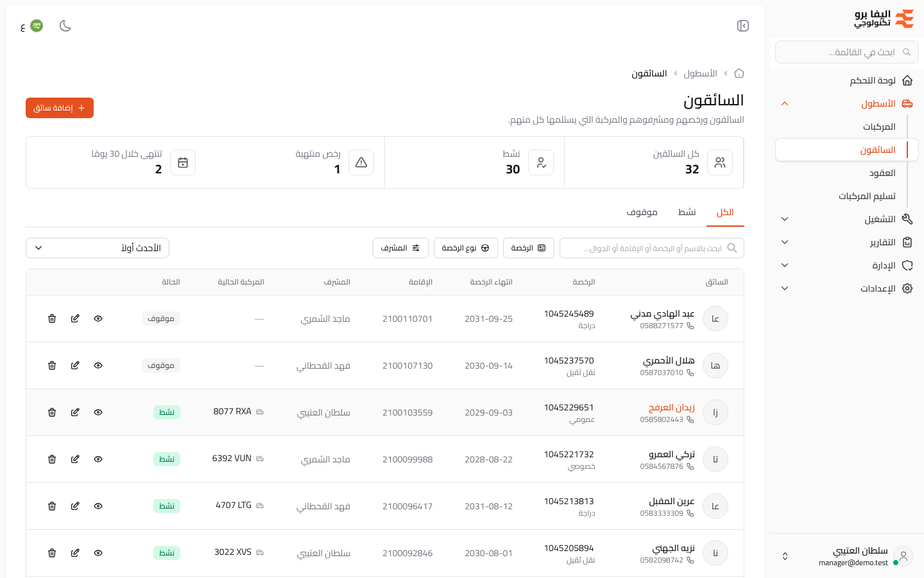Expand the الإدارة sidebar section
Viewport: 924px width, 578px height.
[847, 265]
